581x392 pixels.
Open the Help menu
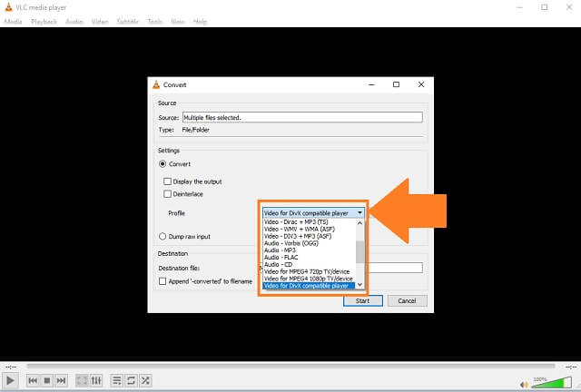click(200, 22)
